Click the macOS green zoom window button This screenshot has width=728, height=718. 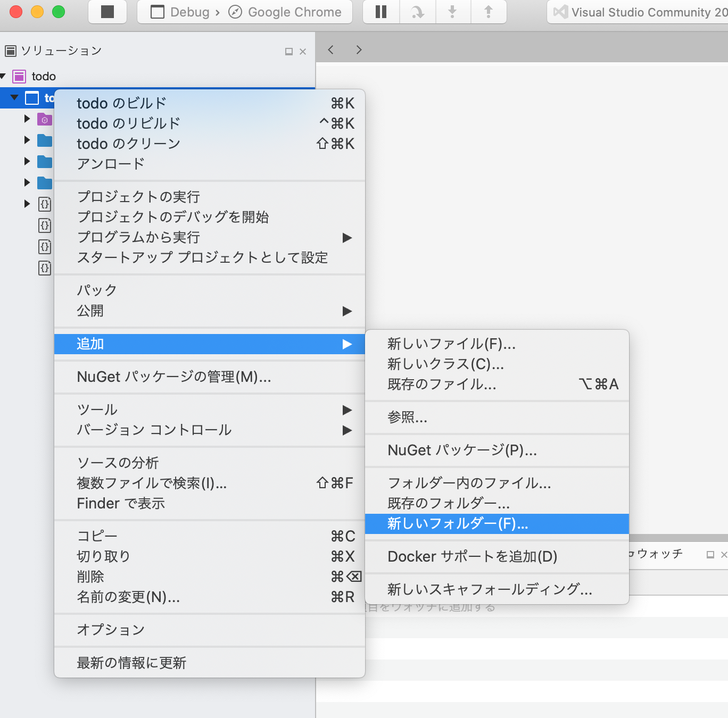[59, 12]
